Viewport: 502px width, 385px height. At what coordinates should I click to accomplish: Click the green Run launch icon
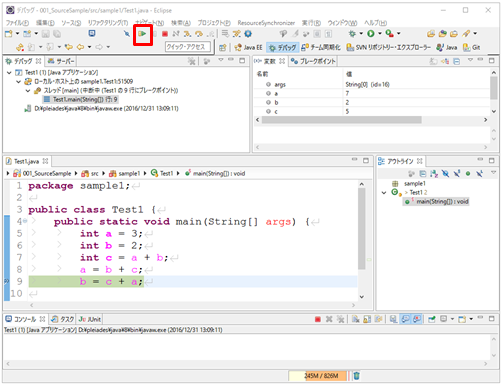pyautogui.click(x=371, y=34)
